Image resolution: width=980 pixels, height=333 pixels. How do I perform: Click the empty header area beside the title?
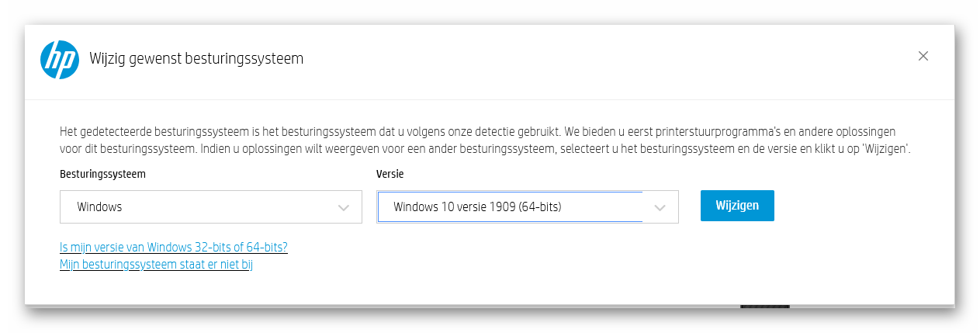[605, 60]
